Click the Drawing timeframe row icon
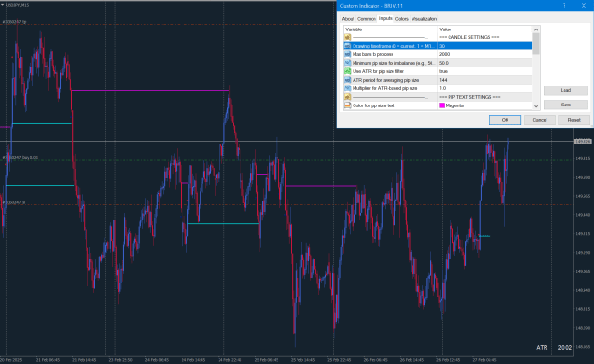 coord(348,46)
